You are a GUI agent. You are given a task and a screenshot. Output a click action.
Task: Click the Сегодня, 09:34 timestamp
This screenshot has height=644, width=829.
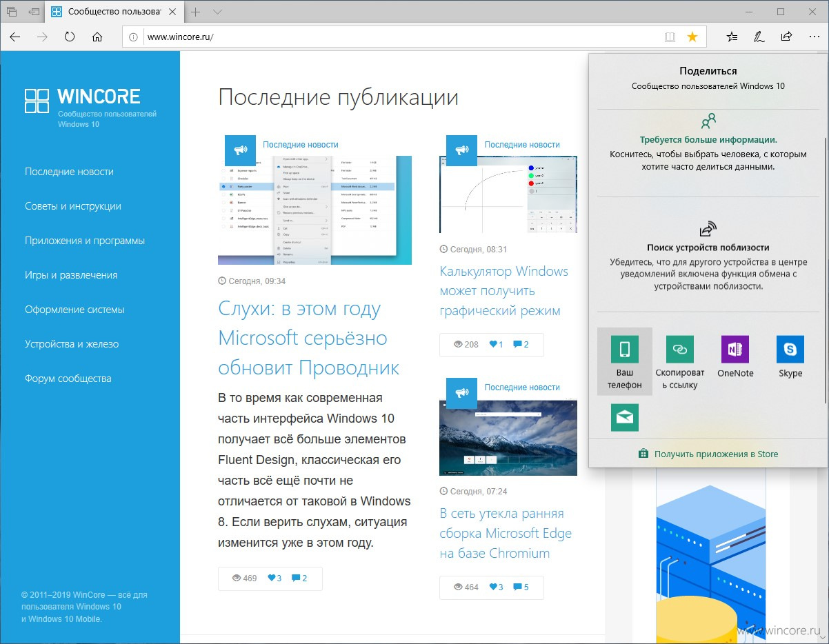tap(252, 281)
